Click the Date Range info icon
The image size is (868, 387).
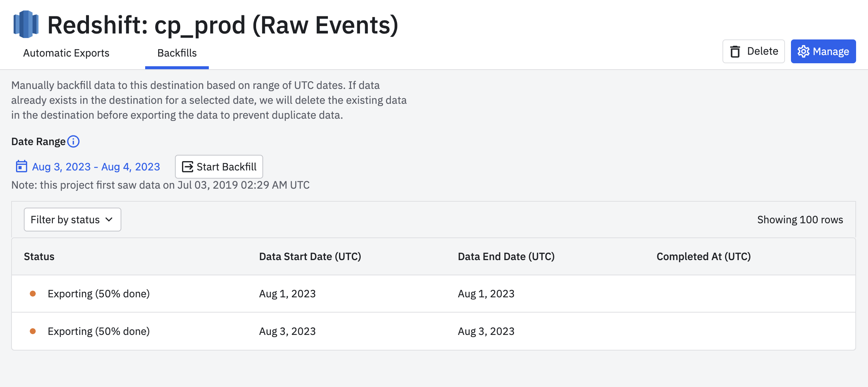73,141
